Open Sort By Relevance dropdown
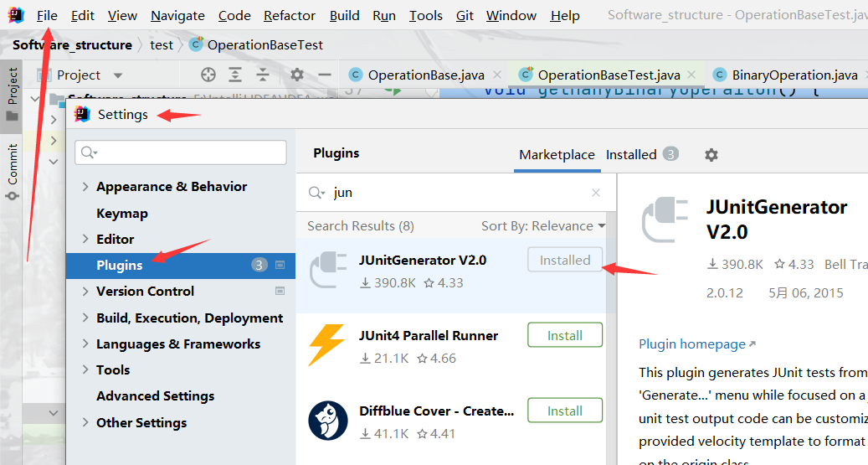 543,226
